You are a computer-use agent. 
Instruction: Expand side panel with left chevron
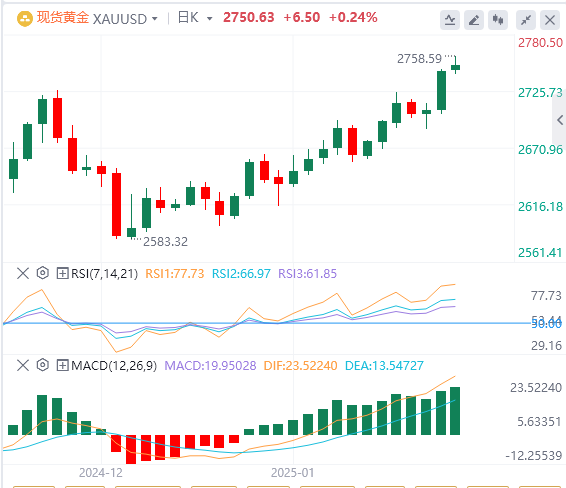click(560, 120)
